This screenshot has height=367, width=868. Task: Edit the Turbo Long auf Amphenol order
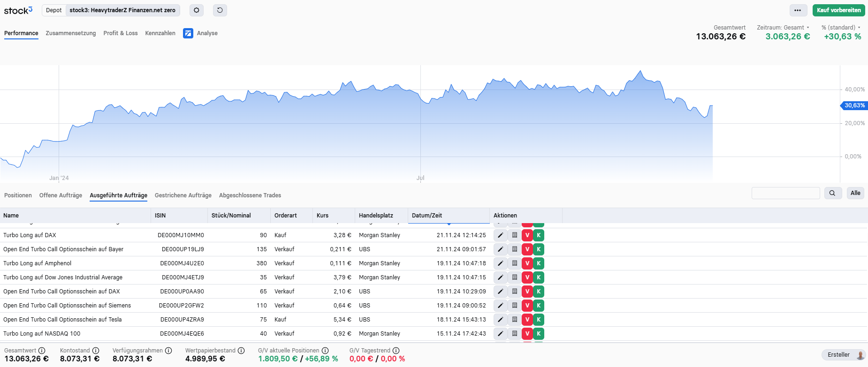pyautogui.click(x=500, y=263)
